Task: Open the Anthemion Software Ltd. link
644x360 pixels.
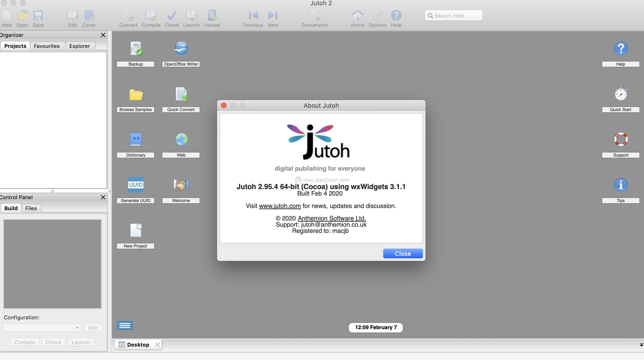Action: pyautogui.click(x=332, y=218)
